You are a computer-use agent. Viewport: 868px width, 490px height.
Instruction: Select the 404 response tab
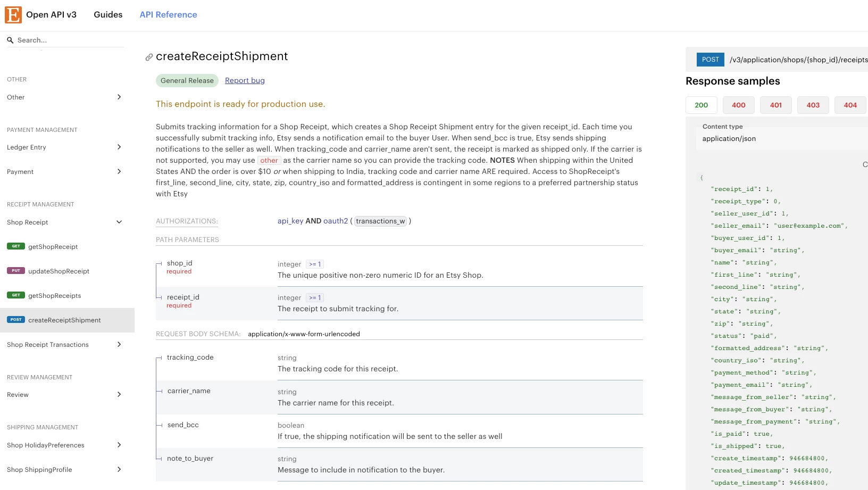(x=850, y=105)
